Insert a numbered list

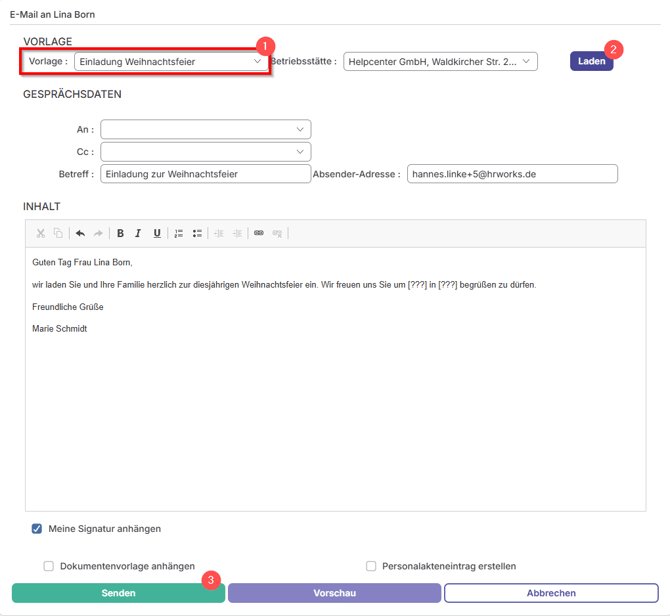(179, 233)
